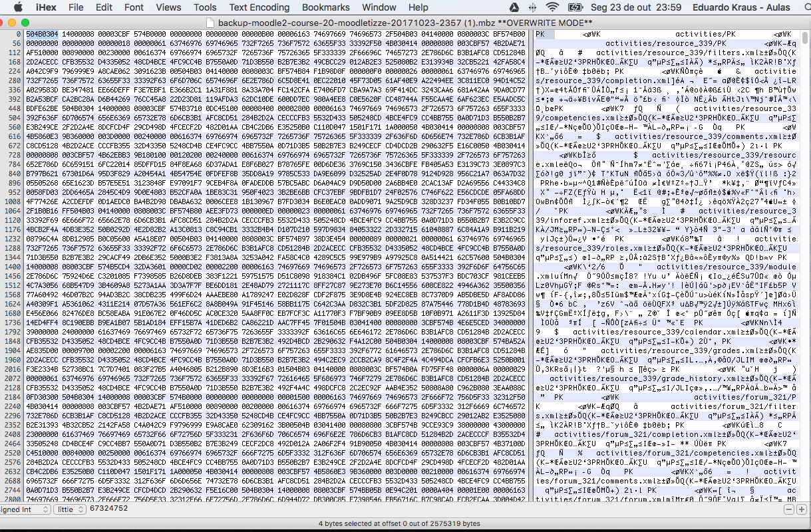Open the Edit menu
811x532 pixels.
(x=104, y=7)
